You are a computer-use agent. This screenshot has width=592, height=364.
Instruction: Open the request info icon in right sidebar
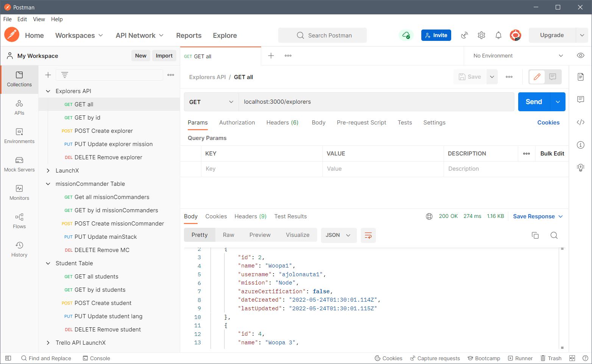[x=581, y=145]
